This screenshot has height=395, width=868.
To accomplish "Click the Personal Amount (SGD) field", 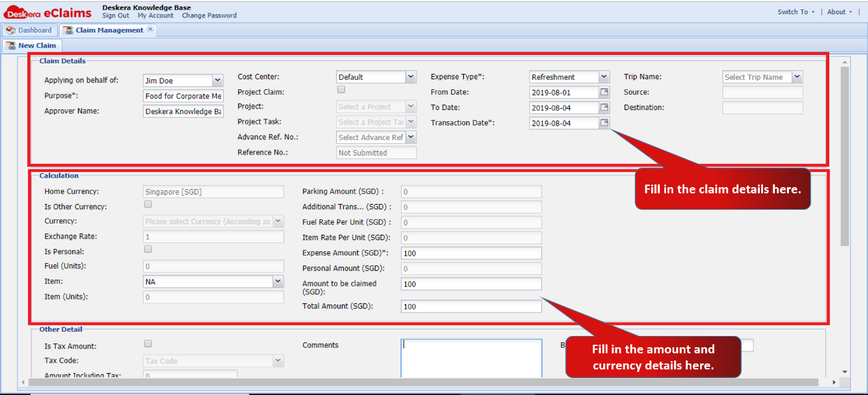I will (x=471, y=269).
